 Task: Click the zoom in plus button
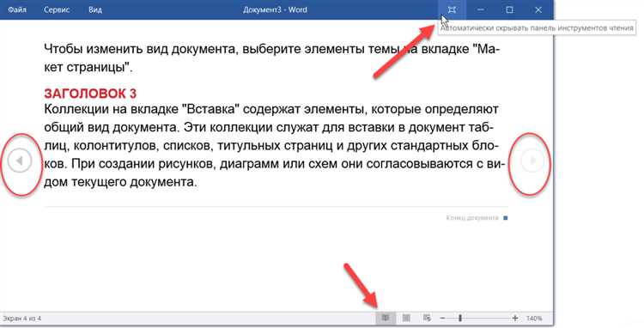[515, 319]
